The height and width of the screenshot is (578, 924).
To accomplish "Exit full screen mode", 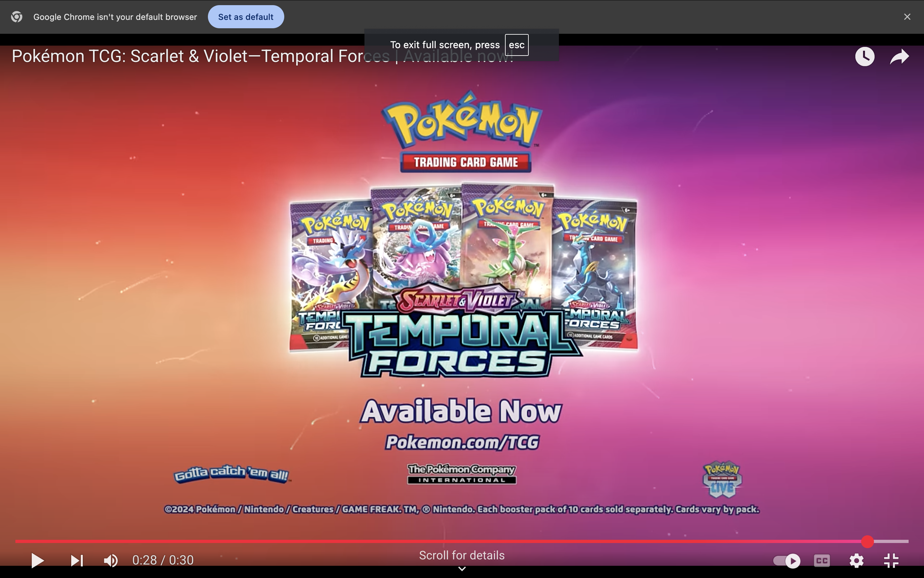I will [x=891, y=561].
